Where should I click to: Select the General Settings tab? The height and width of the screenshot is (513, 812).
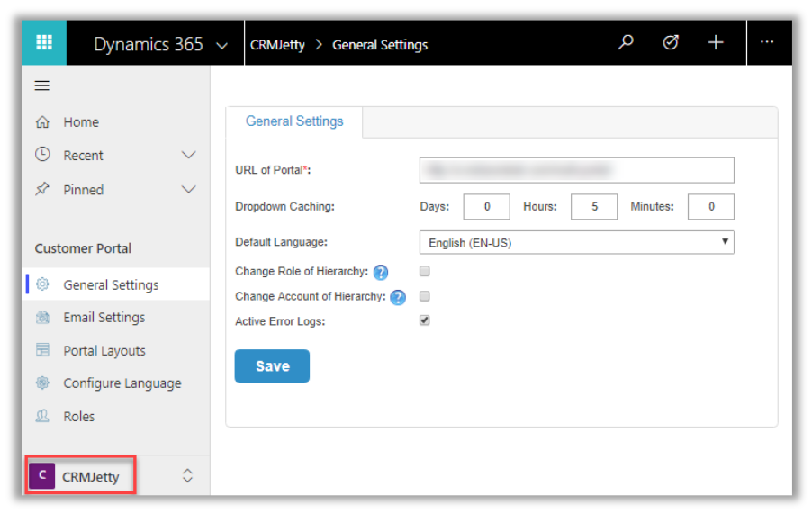tap(294, 121)
